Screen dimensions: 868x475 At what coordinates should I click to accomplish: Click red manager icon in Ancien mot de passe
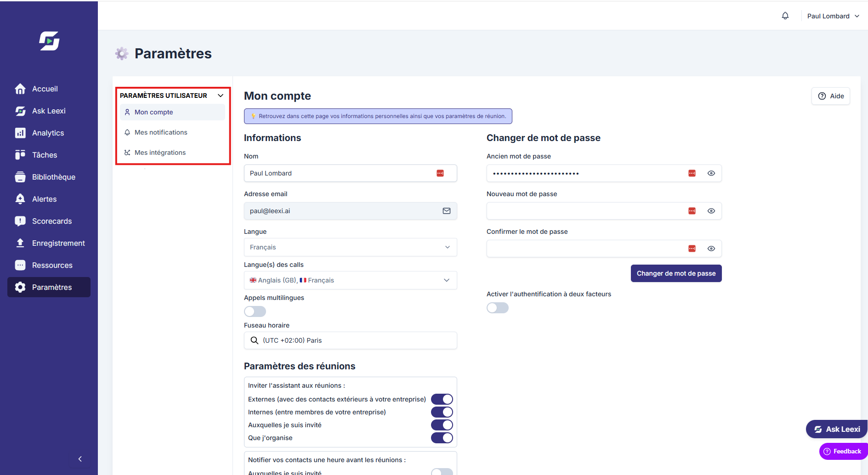pyautogui.click(x=692, y=173)
